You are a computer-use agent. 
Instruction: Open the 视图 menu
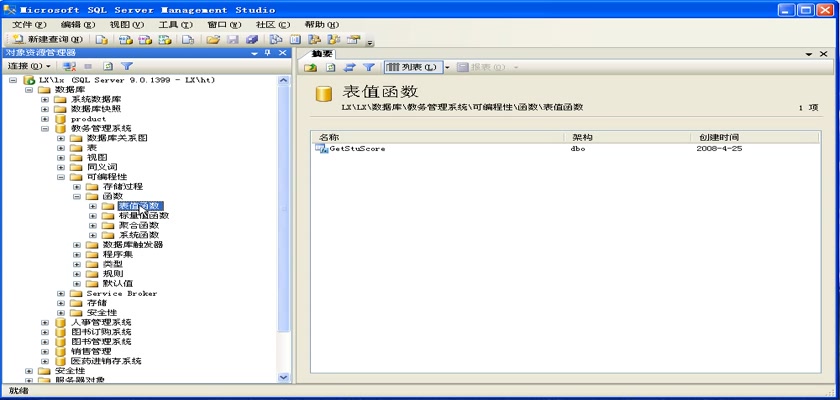[x=127, y=25]
